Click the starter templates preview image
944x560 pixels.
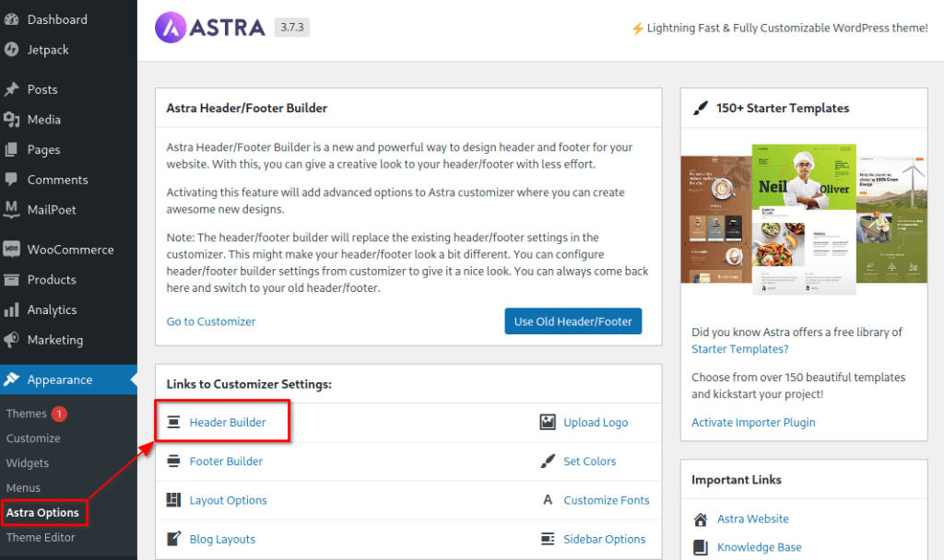click(804, 219)
